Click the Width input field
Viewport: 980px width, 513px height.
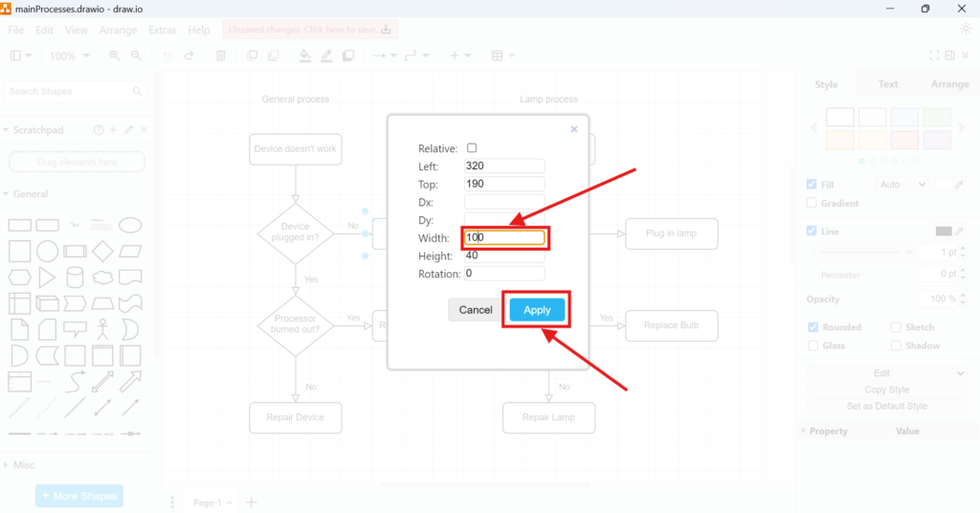tap(504, 237)
